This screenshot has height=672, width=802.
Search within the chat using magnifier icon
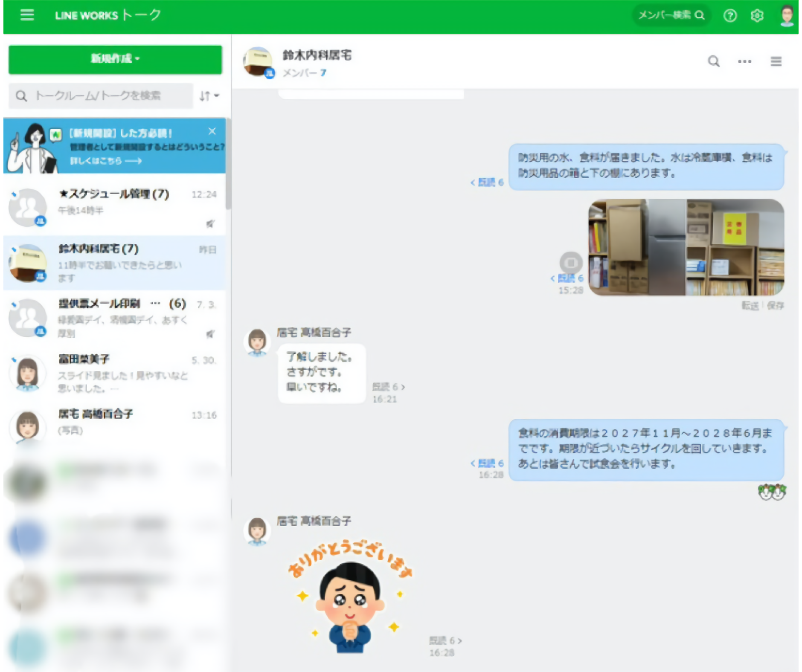[x=714, y=61]
